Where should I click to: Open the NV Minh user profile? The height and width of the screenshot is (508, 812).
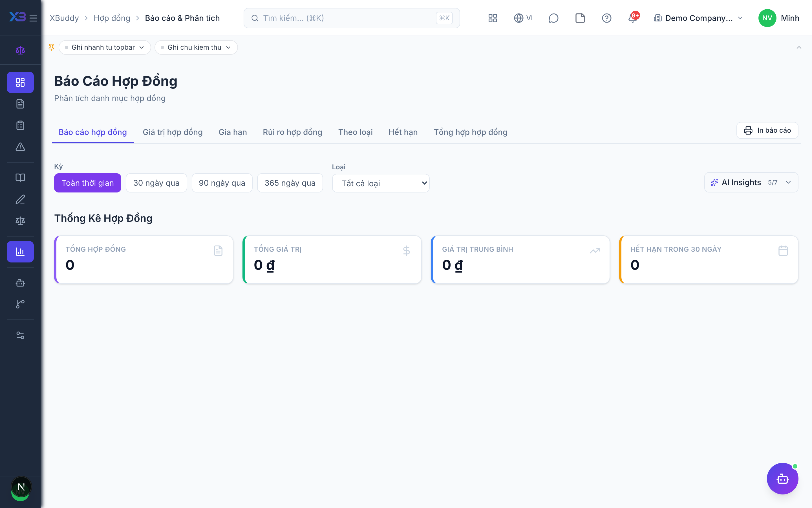point(778,18)
